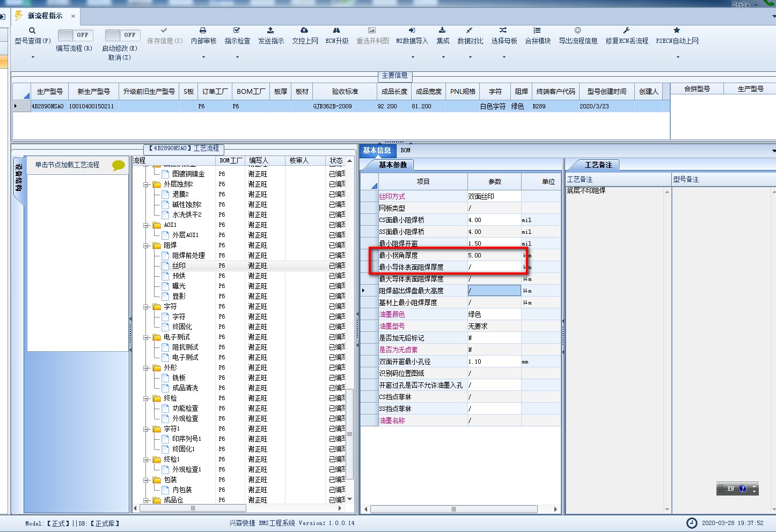Screen dimensions: 776x532
Task: Click 选择母板 shuffle icon
Action: [503, 31]
